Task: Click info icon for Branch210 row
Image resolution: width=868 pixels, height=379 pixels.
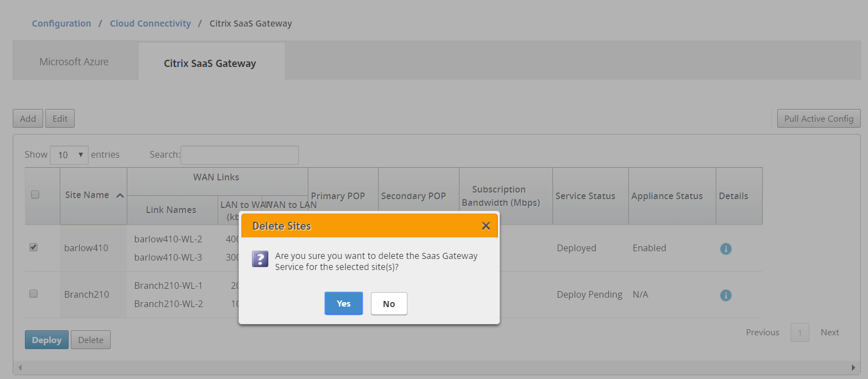Action: coord(726,295)
